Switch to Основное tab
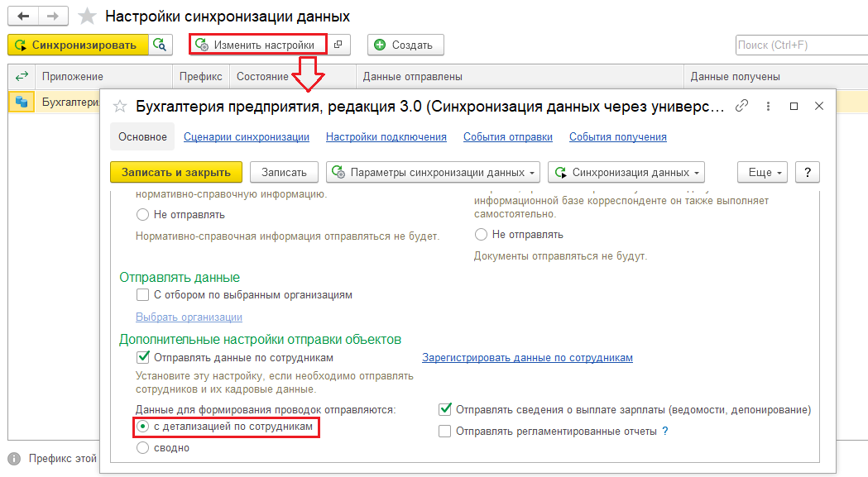868x477 pixels. 142,136
